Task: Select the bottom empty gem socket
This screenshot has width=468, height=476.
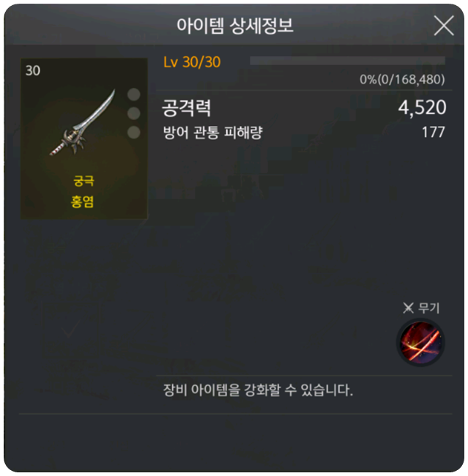Action: 133,133
